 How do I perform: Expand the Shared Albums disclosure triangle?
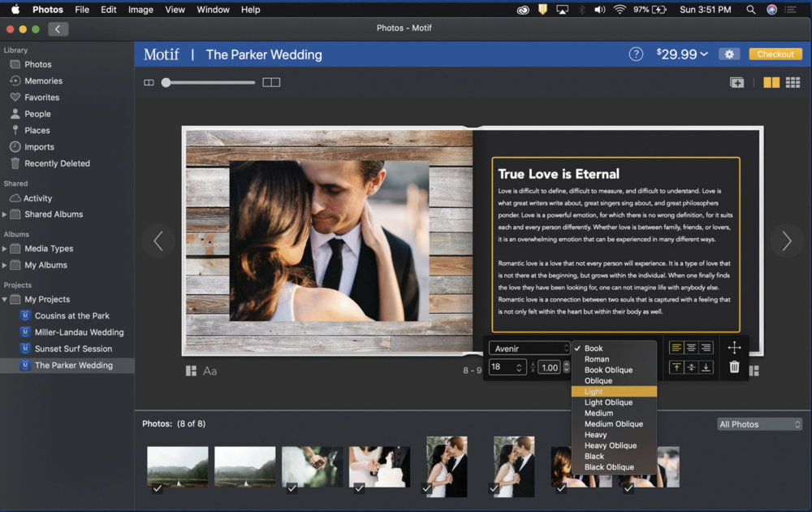pyautogui.click(x=6, y=215)
